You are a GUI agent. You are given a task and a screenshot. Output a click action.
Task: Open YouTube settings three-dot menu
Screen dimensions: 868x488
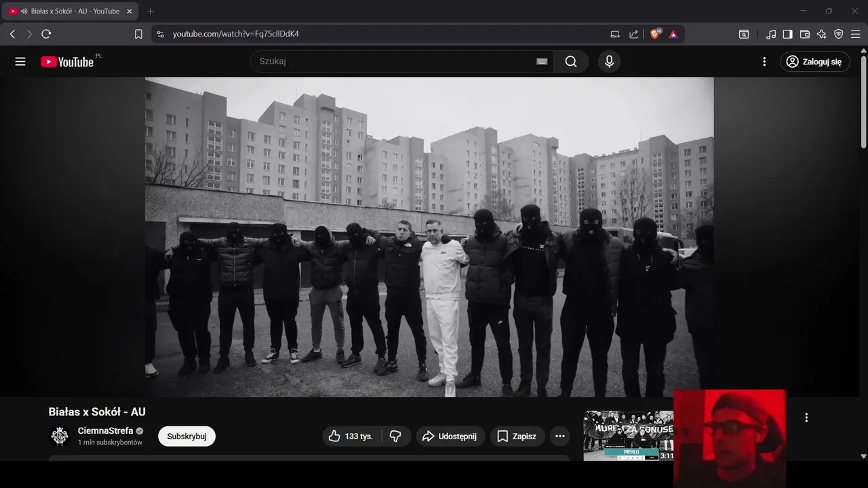(x=764, y=62)
